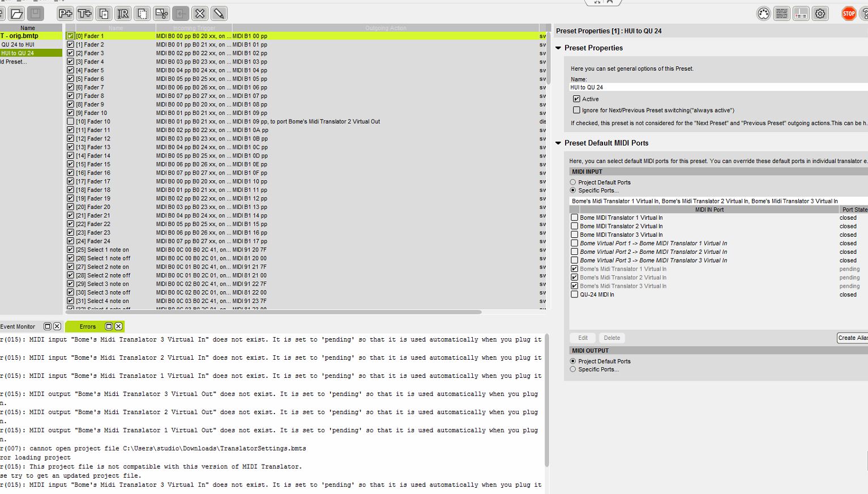
Task: Click the Paste toolbar icon
Action: [x=181, y=14]
